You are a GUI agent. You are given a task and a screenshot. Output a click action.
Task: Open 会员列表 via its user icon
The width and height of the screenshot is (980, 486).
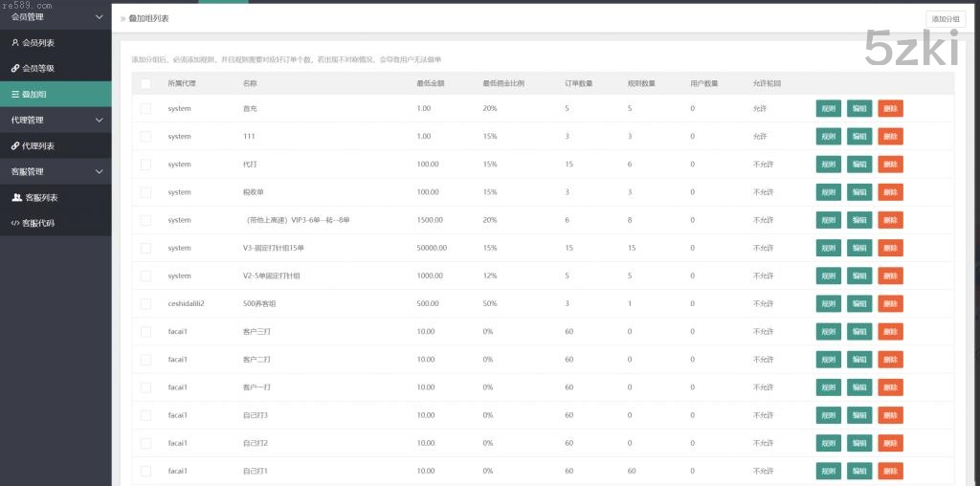pos(14,43)
